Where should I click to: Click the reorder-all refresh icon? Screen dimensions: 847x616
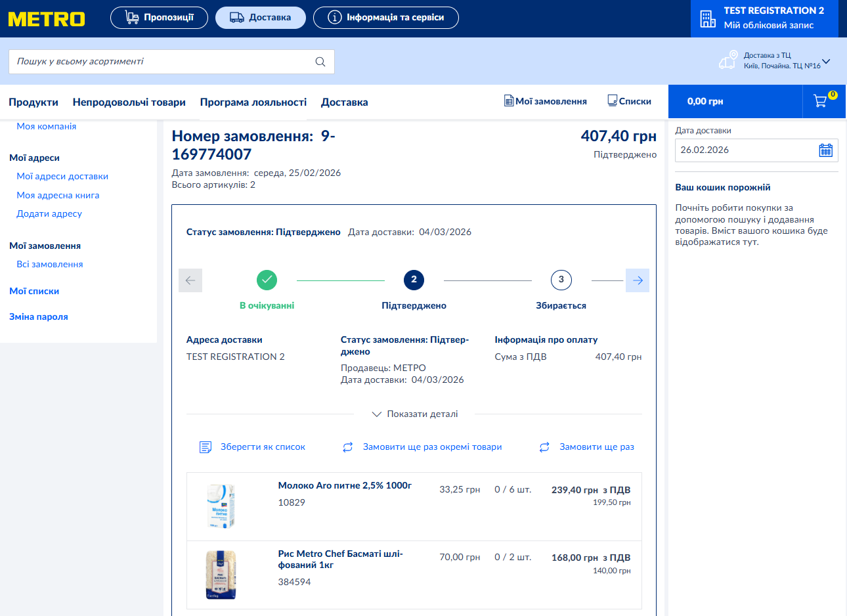pyautogui.click(x=544, y=447)
